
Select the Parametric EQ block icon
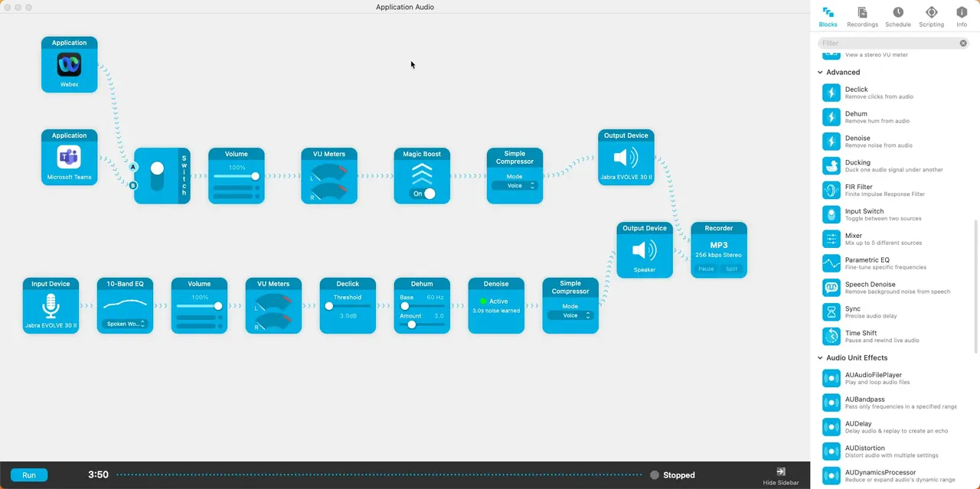coord(831,263)
